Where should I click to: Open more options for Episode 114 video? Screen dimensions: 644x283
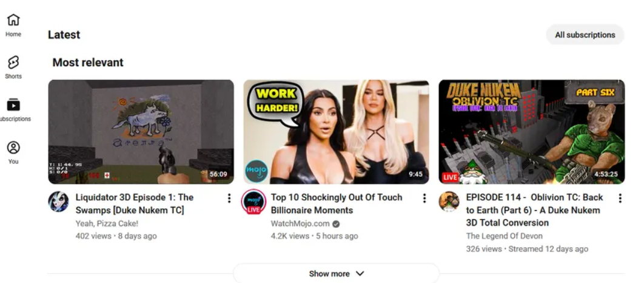[x=620, y=198]
